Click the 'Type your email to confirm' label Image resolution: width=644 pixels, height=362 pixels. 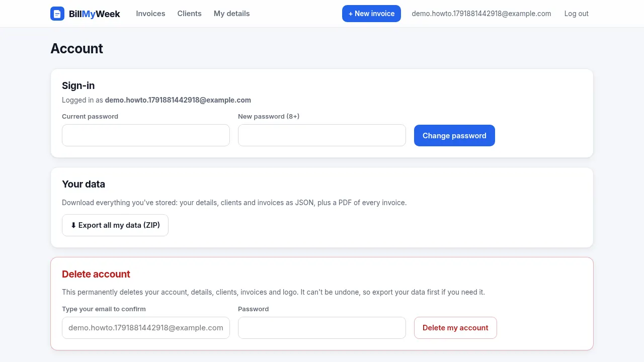click(x=104, y=309)
